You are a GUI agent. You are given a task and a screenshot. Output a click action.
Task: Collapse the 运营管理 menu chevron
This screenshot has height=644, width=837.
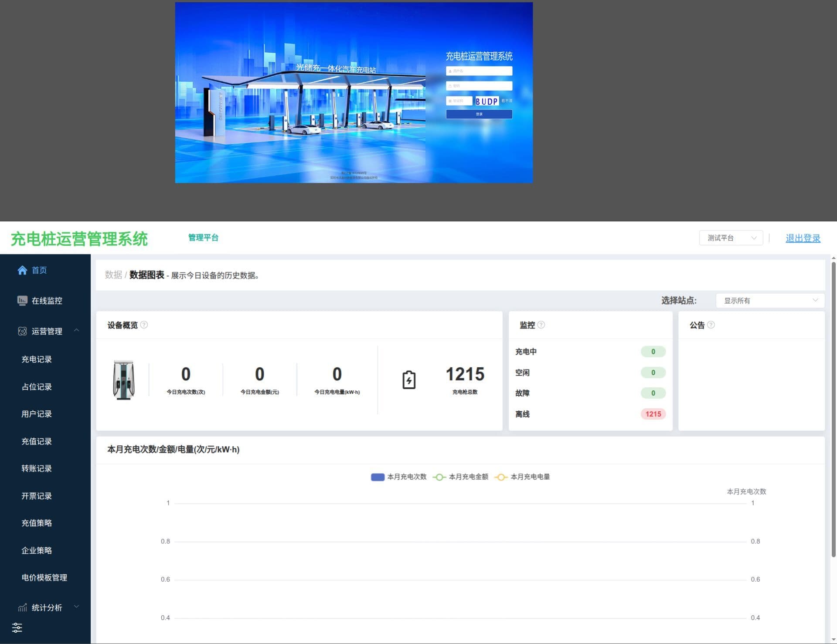pos(77,330)
